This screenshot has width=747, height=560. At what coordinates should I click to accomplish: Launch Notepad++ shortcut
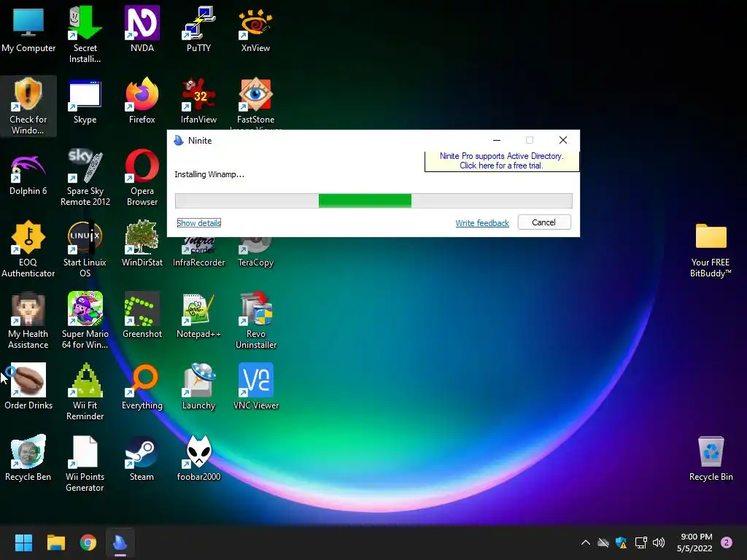point(198,315)
